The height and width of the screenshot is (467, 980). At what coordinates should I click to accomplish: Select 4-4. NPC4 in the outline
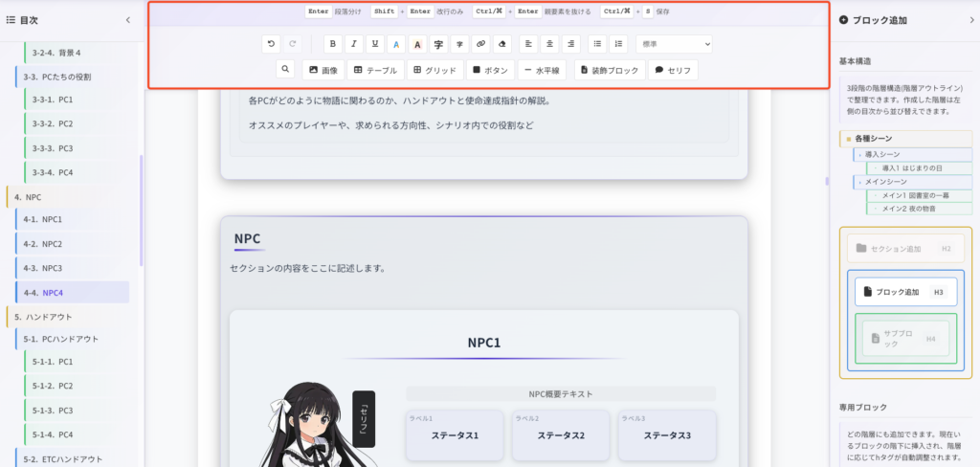point(73,292)
